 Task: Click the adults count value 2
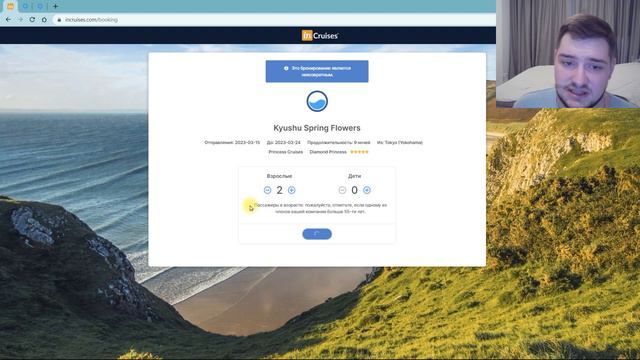tap(280, 190)
